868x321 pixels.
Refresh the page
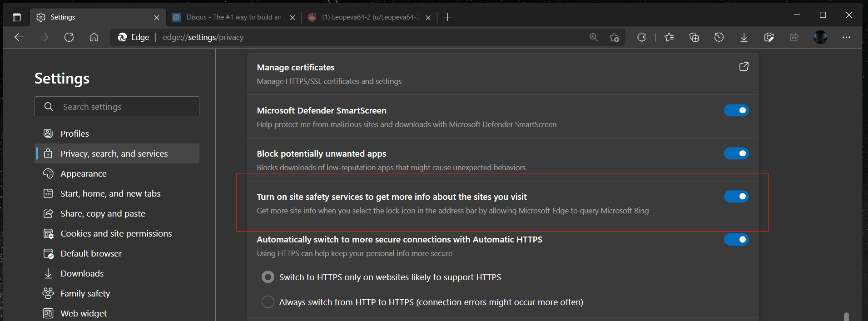(x=69, y=37)
